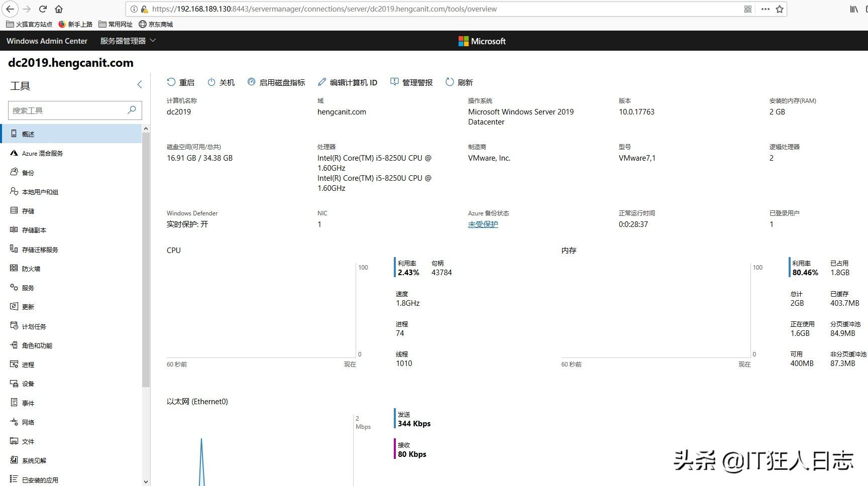868x486 pixels.
Task: Select 概述 in the tools list
Action: point(71,134)
